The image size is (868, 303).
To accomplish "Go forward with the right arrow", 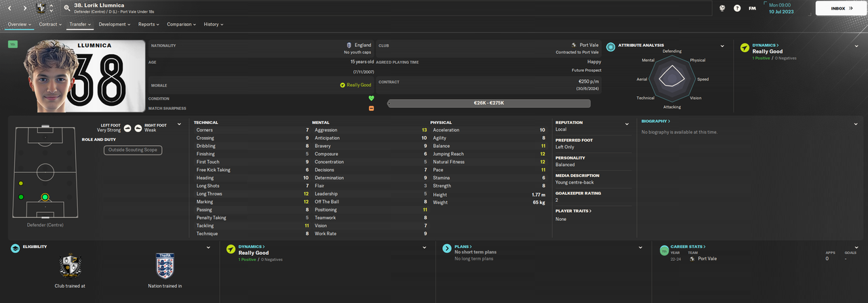I will click(25, 8).
